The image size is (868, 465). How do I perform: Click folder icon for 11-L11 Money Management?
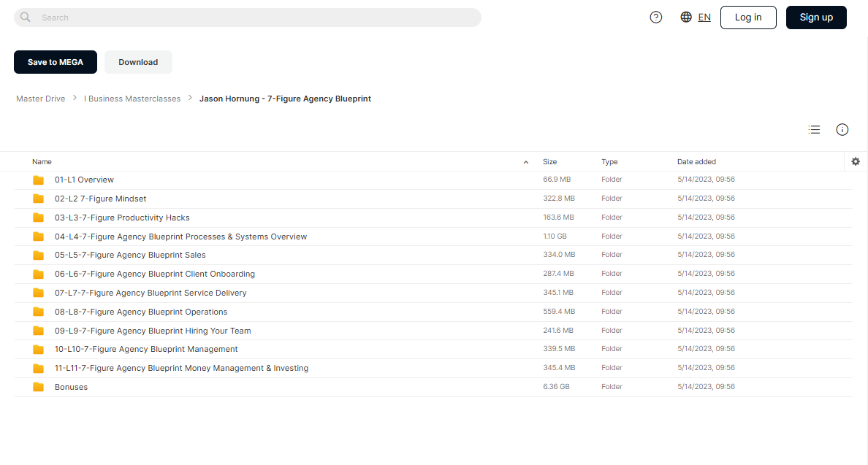38,368
